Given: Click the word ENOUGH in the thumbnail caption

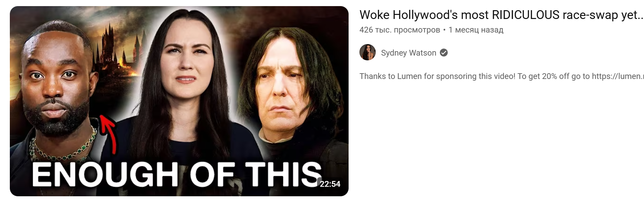Looking at the screenshot, I should click(105, 174).
